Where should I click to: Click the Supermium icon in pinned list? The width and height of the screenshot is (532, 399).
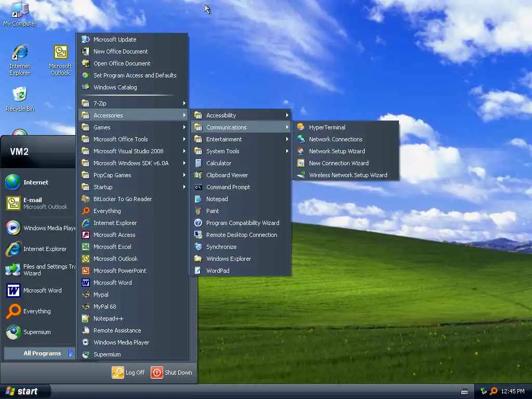coord(13,332)
